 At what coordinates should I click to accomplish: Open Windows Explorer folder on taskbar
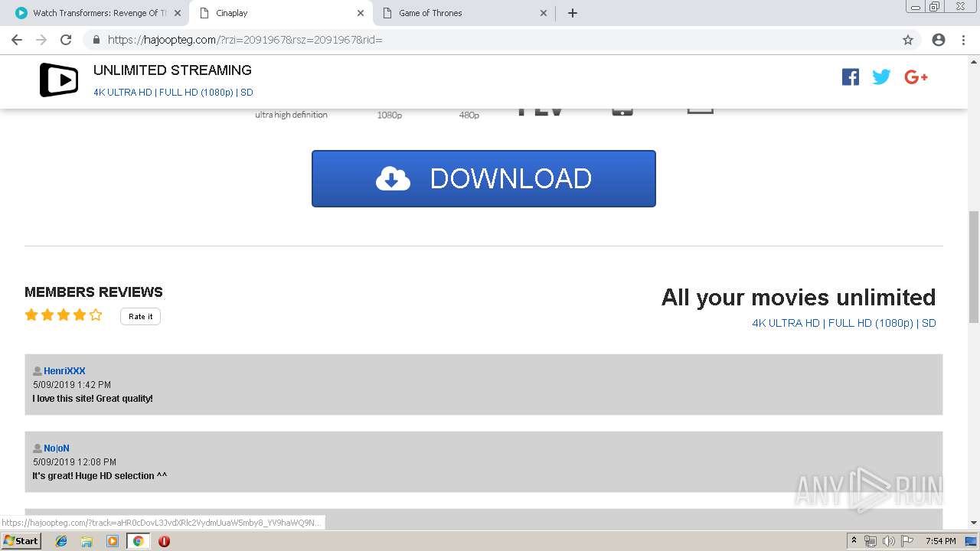point(87,541)
